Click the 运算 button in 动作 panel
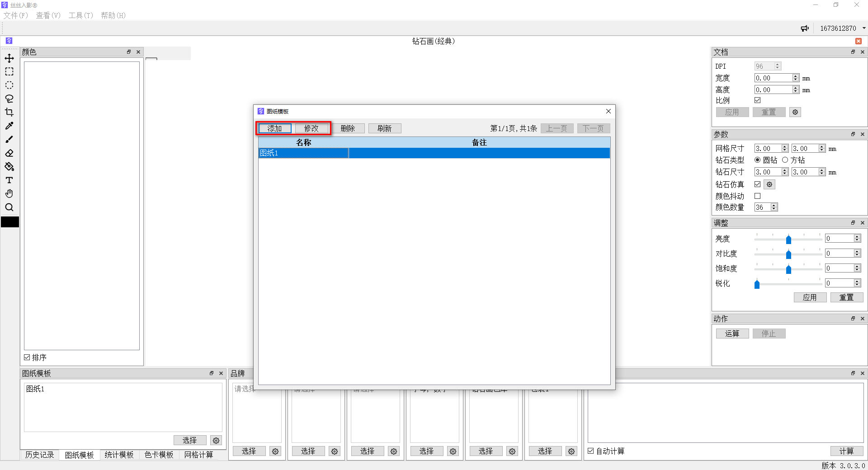 [x=732, y=334]
